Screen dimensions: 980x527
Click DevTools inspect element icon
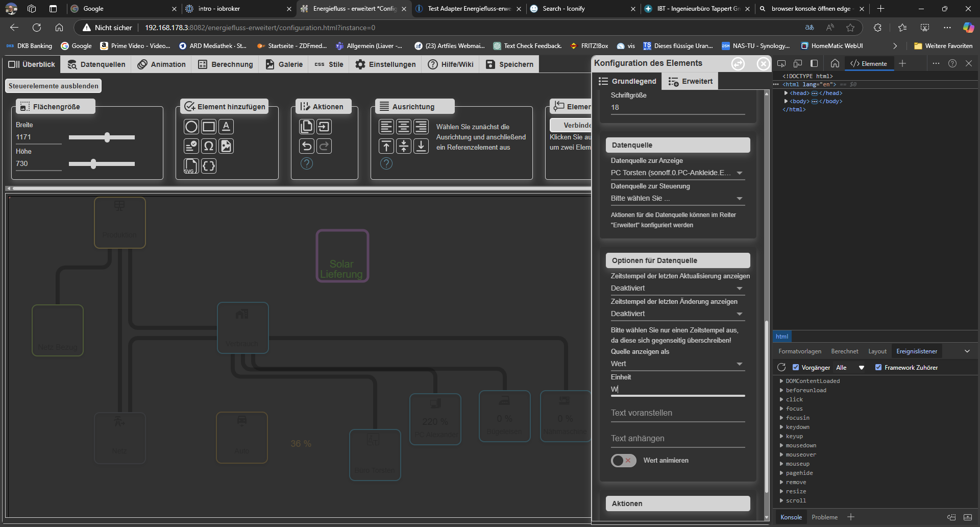coord(781,63)
